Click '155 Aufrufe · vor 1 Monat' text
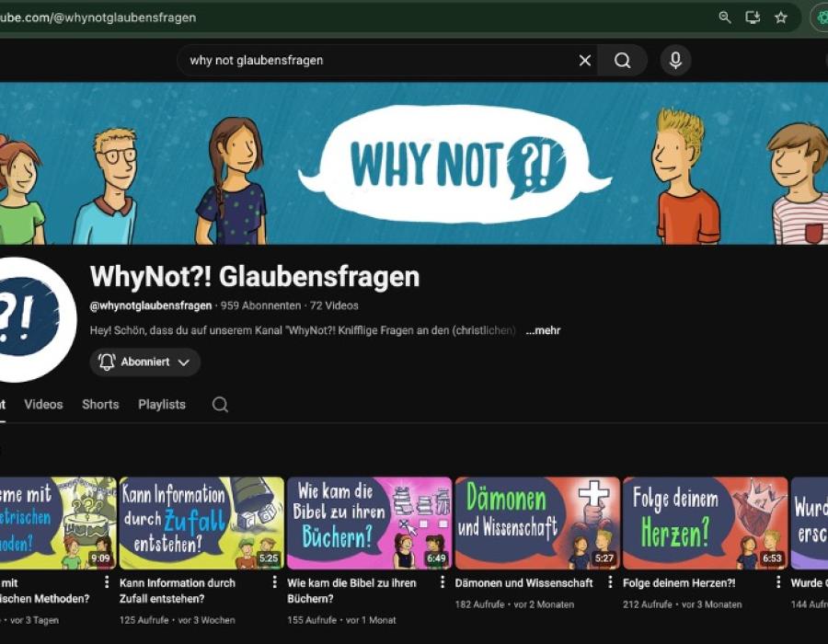The image size is (828, 644). pos(341,620)
